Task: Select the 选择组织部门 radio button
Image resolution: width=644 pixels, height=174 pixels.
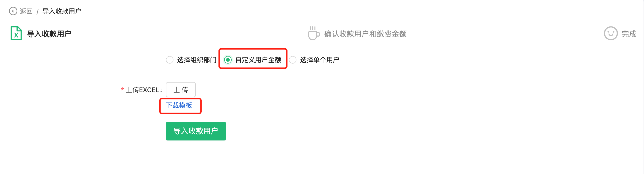Action: pos(169,60)
